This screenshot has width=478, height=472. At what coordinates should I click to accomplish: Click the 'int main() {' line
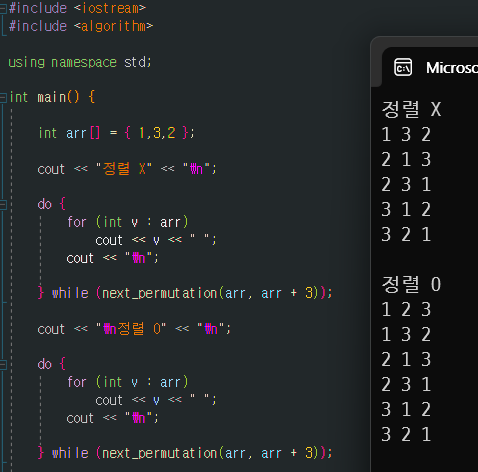(x=52, y=97)
